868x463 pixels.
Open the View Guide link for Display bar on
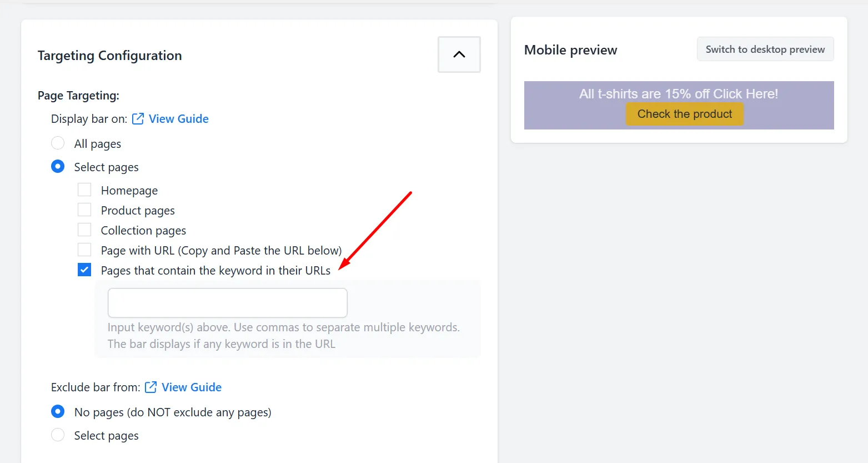point(178,119)
